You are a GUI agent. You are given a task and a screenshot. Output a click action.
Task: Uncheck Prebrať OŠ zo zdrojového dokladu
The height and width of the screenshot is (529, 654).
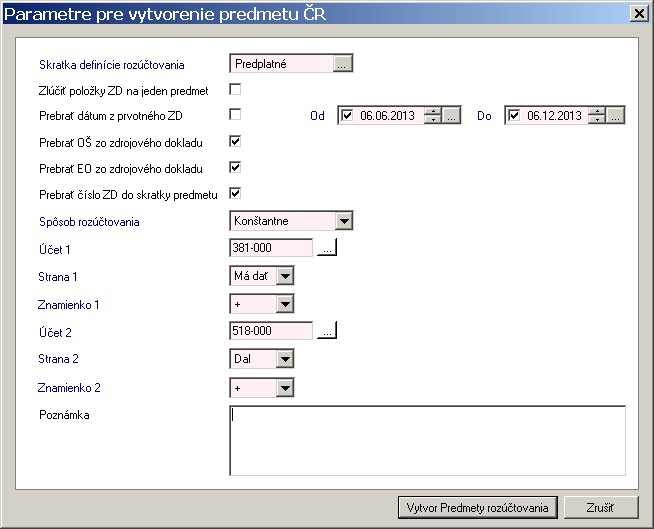point(236,141)
